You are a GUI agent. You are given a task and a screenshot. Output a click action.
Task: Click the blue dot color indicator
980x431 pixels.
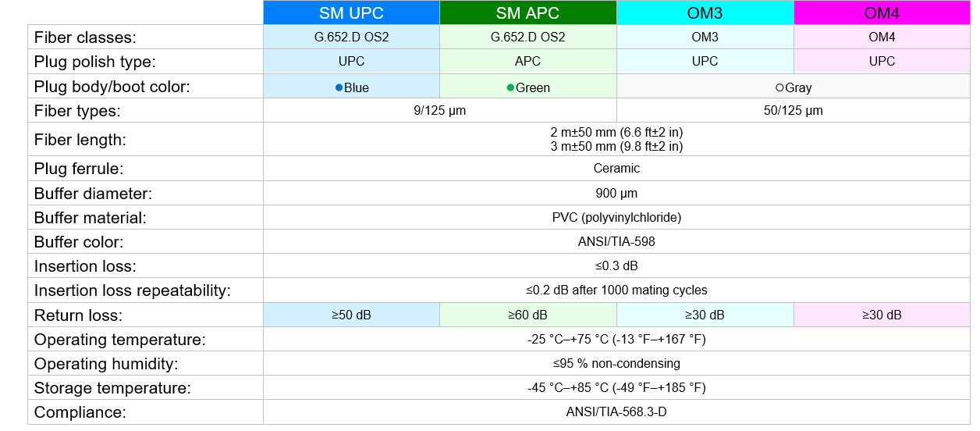(339, 87)
